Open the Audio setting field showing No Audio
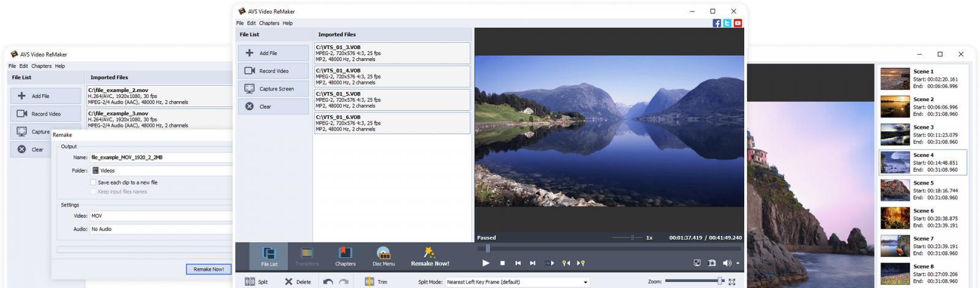Screen dimensions: 980x288 click(x=160, y=229)
